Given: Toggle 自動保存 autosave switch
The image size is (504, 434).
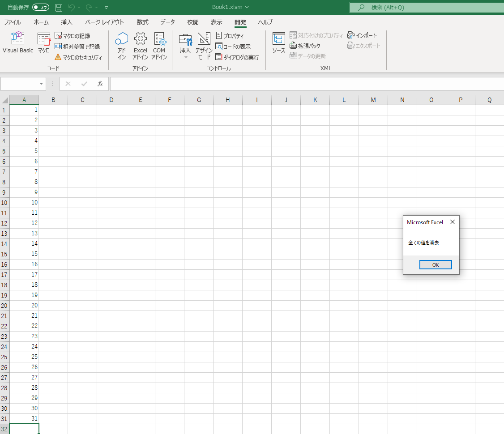Looking at the screenshot, I should point(41,8).
